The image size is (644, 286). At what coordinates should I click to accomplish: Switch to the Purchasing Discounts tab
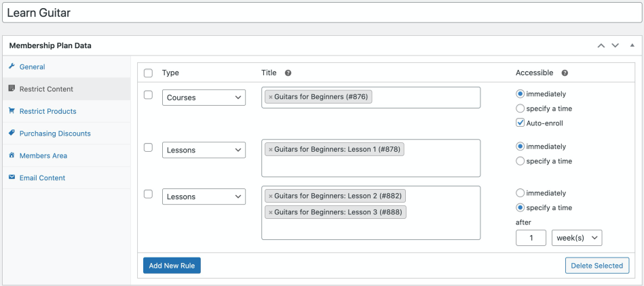coord(54,134)
